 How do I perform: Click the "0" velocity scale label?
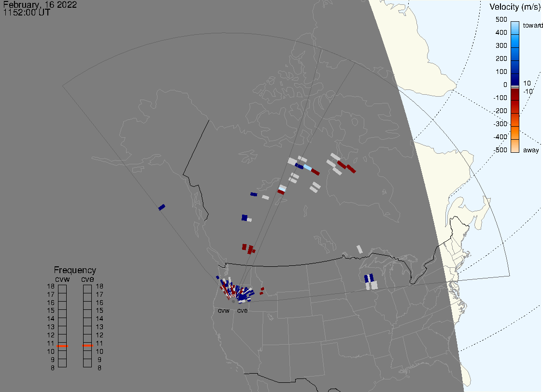click(x=505, y=85)
